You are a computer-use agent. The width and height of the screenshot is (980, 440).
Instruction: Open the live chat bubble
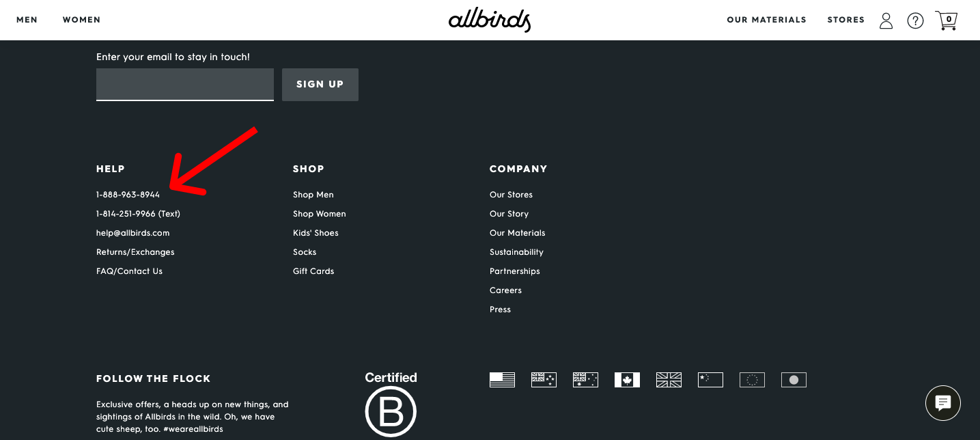tap(943, 403)
